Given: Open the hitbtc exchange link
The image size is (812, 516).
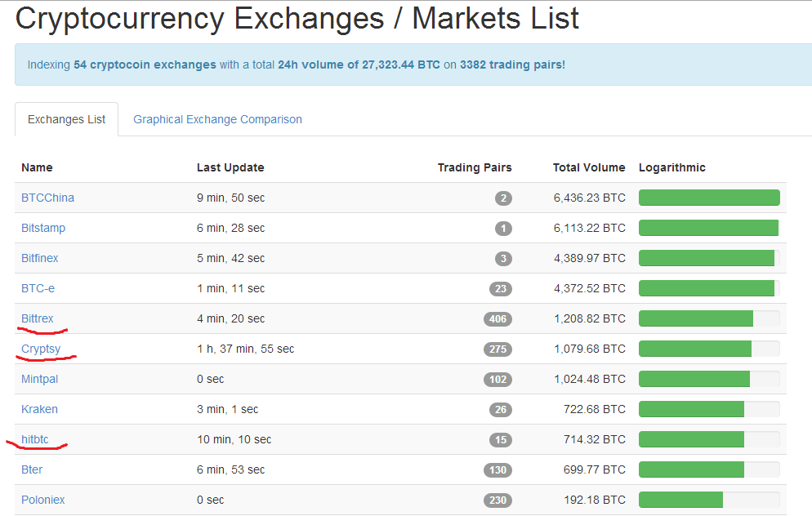Looking at the screenshot, I should [34, 439].
